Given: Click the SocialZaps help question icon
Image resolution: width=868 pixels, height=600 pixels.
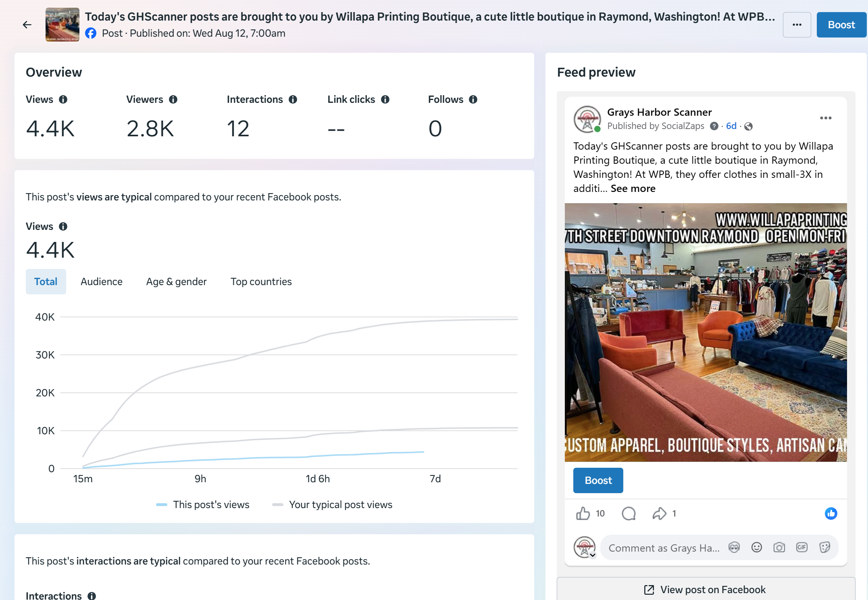Looking at the screenshot, I should coord(714,126).
